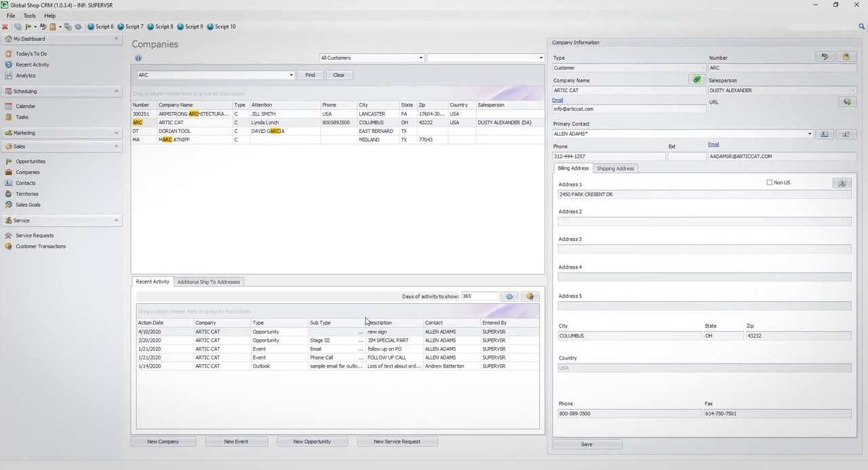Viewport: 868px width, 470px height.
Task: Open Service Requests in sidebar
Action: coord(34,235)
